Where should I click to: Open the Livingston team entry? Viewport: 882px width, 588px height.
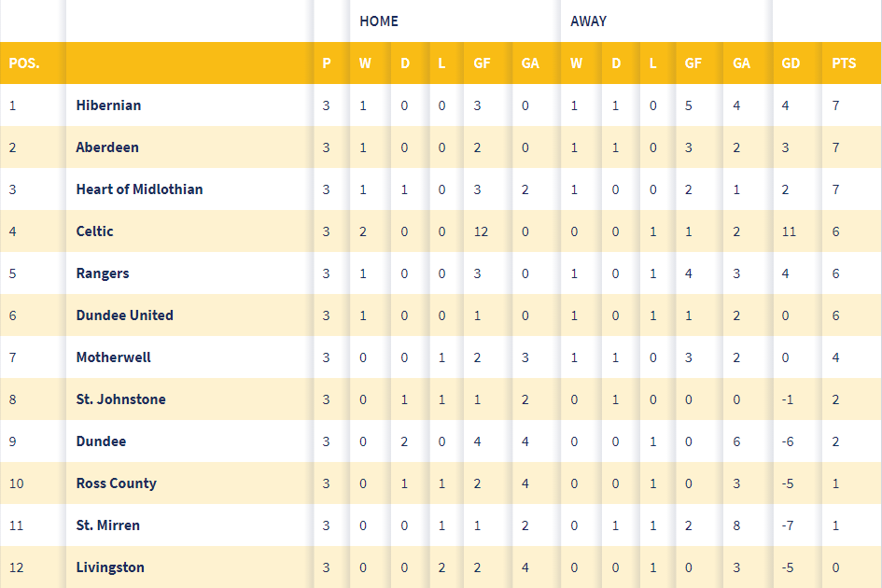point(110,567)
